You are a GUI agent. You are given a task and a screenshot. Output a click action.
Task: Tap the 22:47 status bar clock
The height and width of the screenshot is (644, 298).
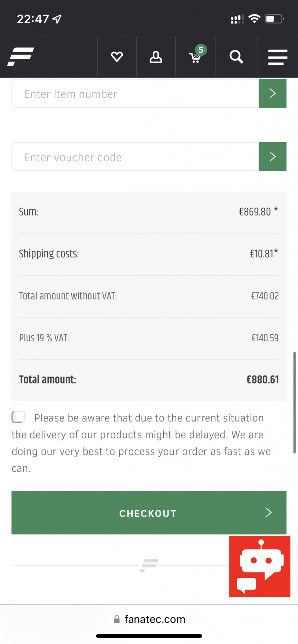(x=33, y=19)
